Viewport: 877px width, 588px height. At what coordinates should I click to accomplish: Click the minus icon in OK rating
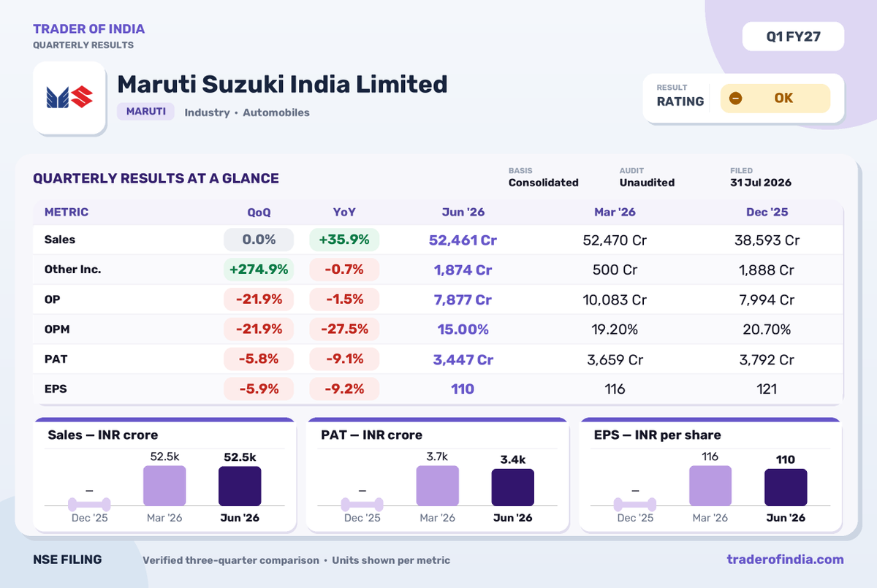(735, 99)
